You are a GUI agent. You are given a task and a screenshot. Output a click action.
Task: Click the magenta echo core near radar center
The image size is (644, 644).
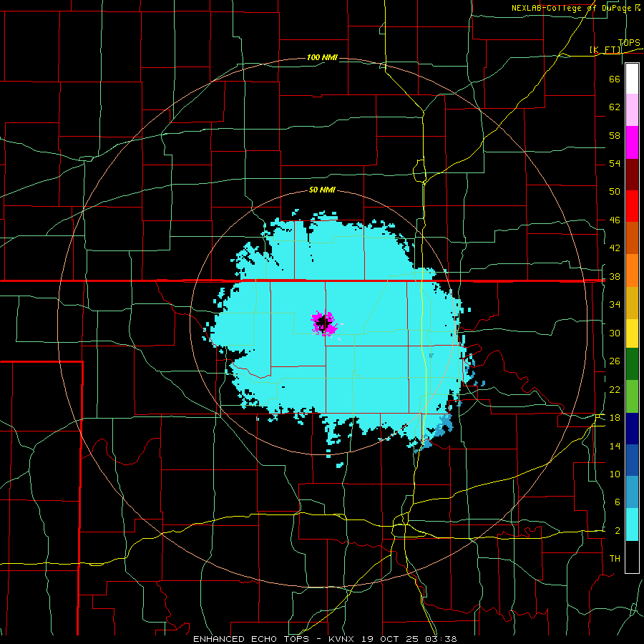(x=324, y=323)
